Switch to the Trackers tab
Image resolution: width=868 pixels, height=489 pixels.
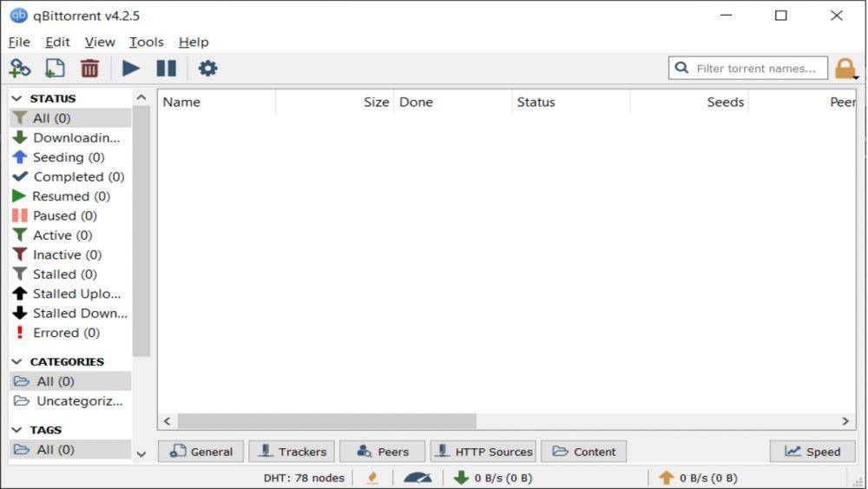point(292,452)
